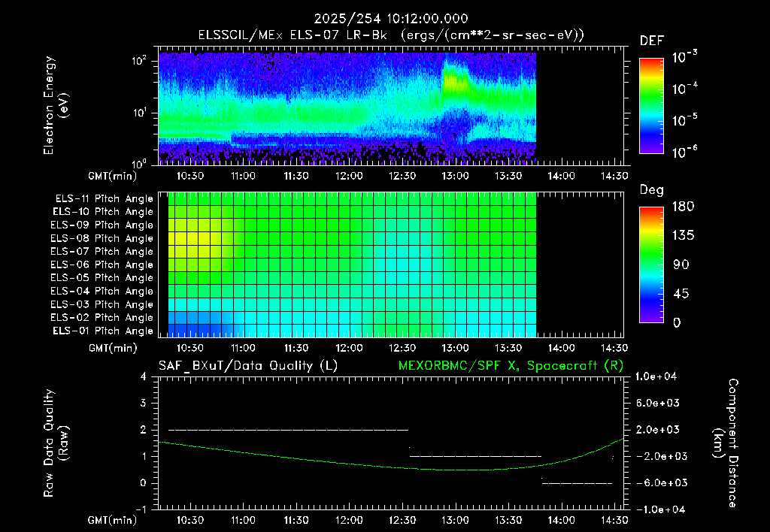Screen dimensions: 770x532
Task: Click the Raw Data Quality (Raw) axis label
Action: tap(56, 443)
